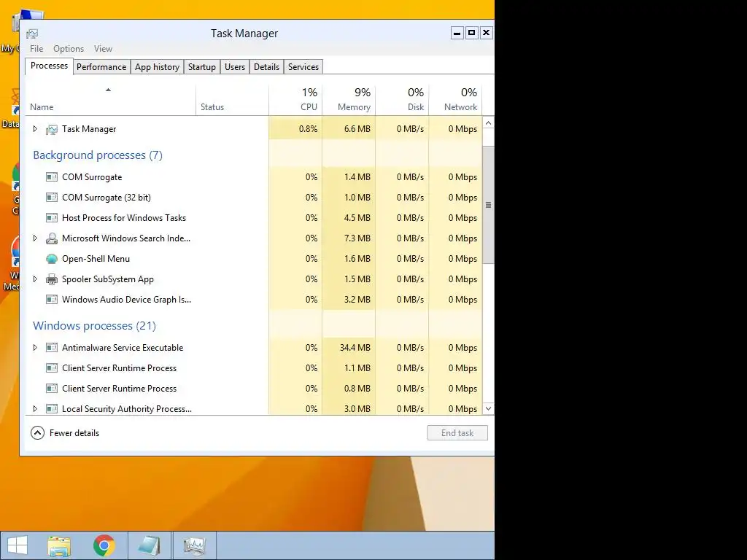Click the Windows Audio Device Graph icon

coord(52,300)
